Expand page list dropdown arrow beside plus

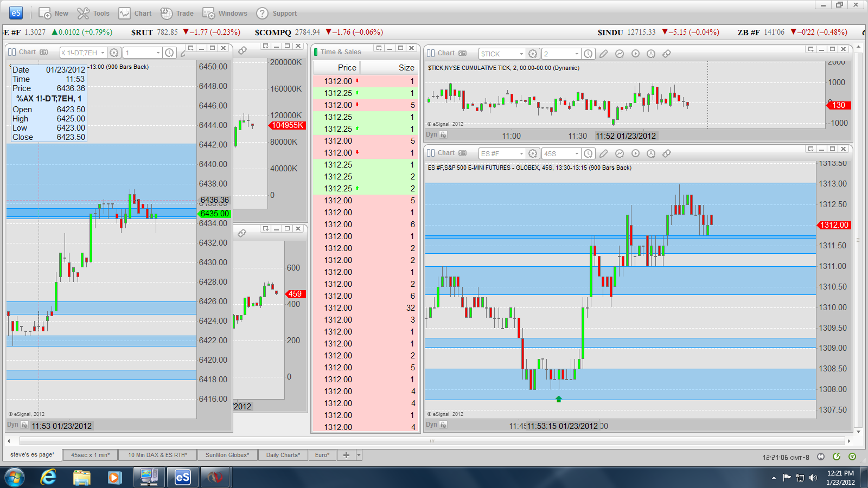[359, 455]
